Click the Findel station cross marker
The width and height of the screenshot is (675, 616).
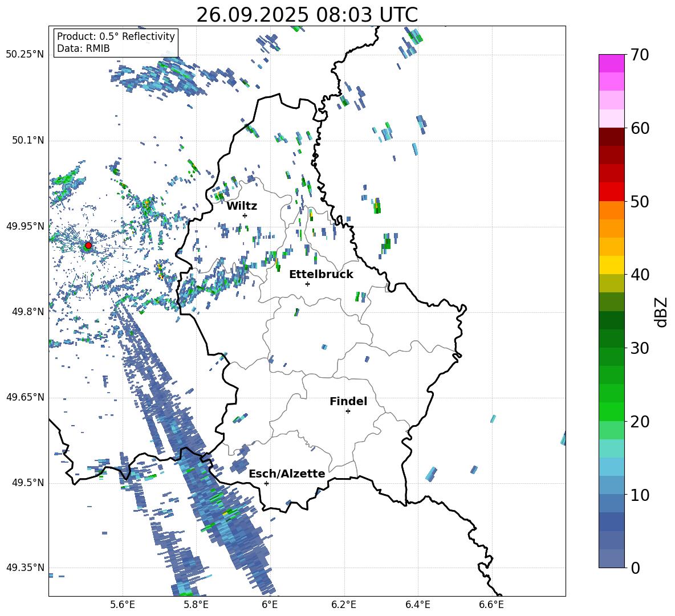point(348,411)
